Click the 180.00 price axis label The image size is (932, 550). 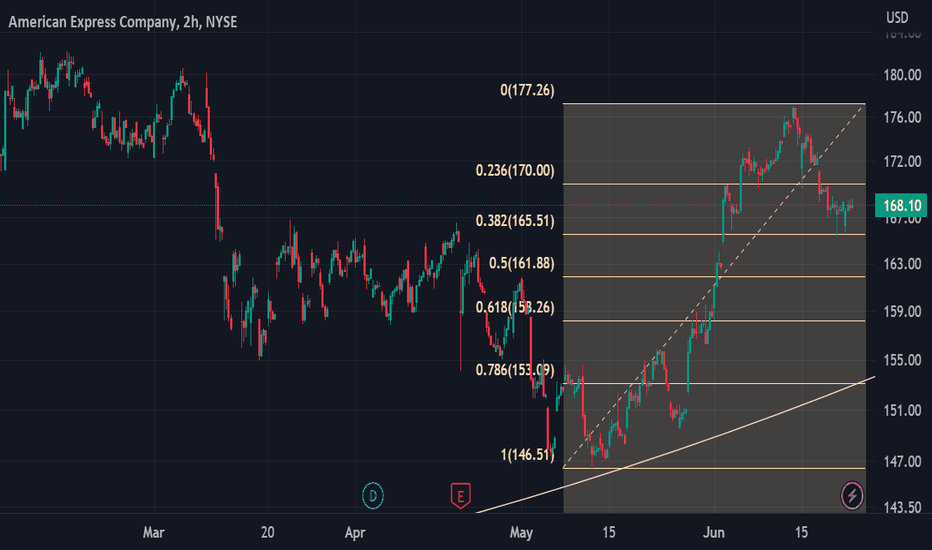[902, 75]
